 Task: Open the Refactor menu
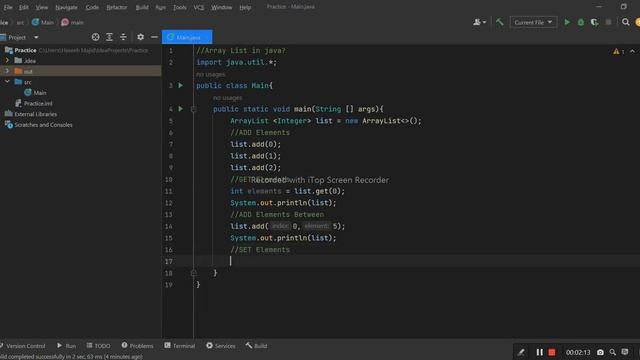pos(117,7)
